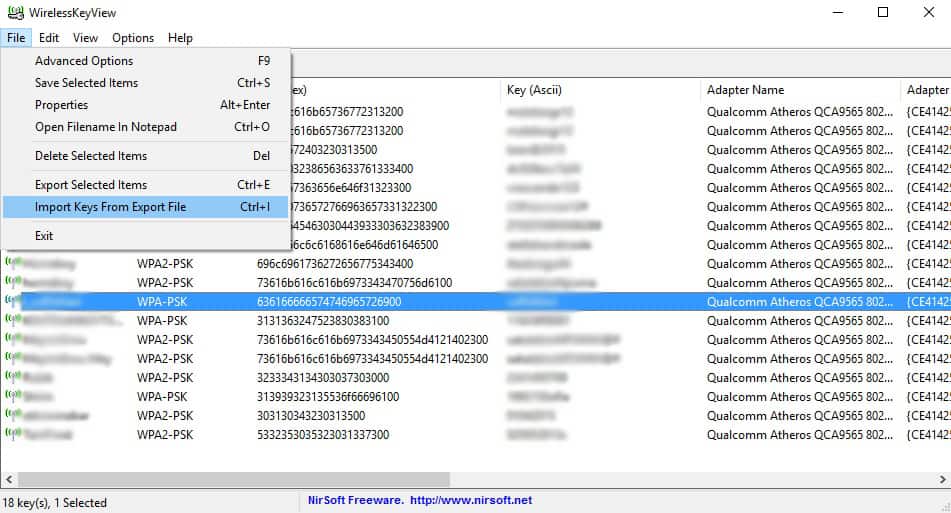Click WPA-PSK in the 313939323135 row
The width and height of the screenshot is (951, 513).
(162, 397)
